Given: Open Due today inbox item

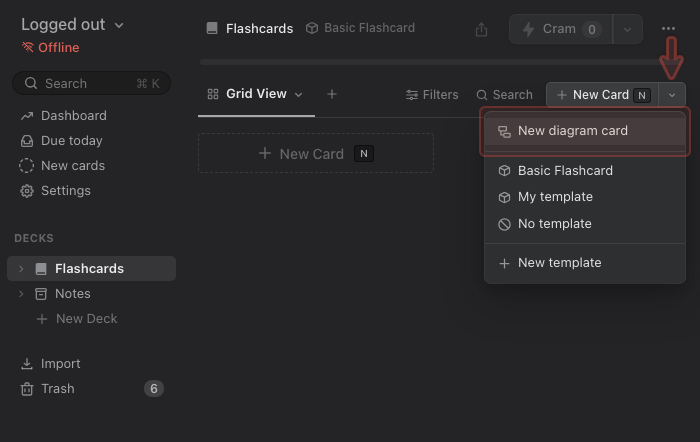Looking at the screenshot, I should coord(71,141).
